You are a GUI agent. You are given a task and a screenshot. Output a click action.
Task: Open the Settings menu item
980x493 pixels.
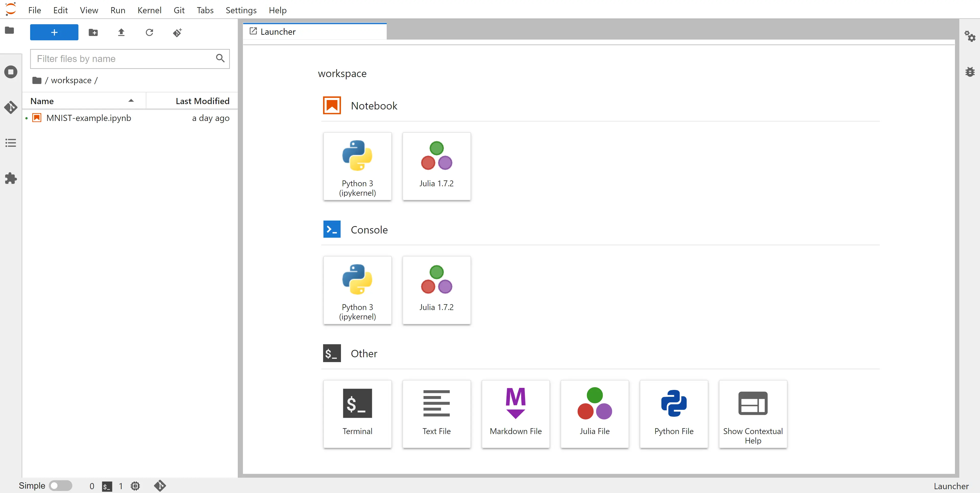point(241,9)
